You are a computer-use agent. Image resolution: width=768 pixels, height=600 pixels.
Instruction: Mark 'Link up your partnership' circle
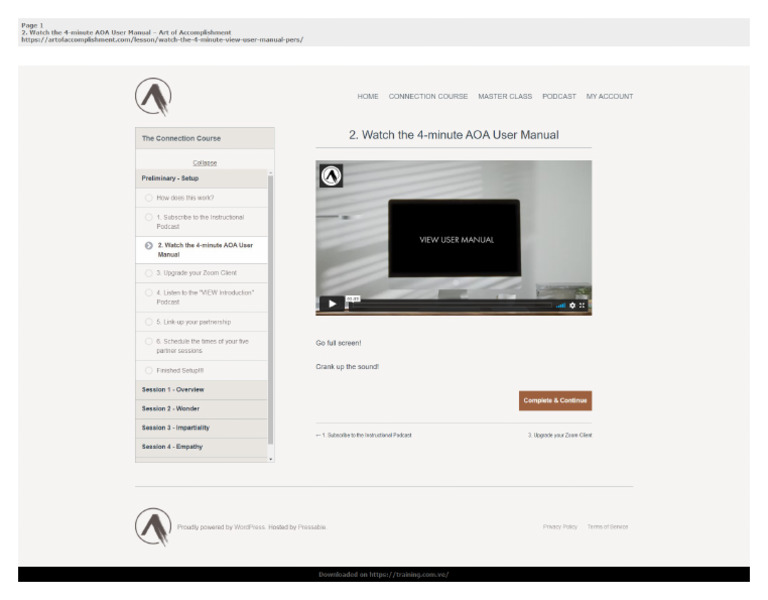pos(148,322)
